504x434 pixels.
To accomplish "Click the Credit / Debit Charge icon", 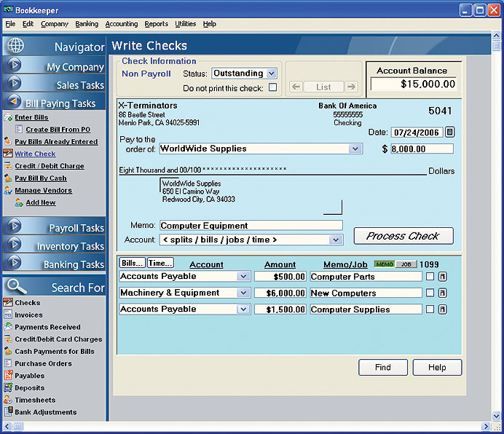I will (8, 166).
